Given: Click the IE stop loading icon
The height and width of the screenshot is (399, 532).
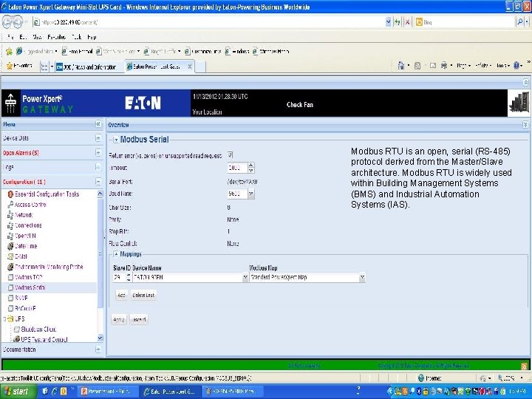Looking at the screenshot, I should click(x=407, y=22).
